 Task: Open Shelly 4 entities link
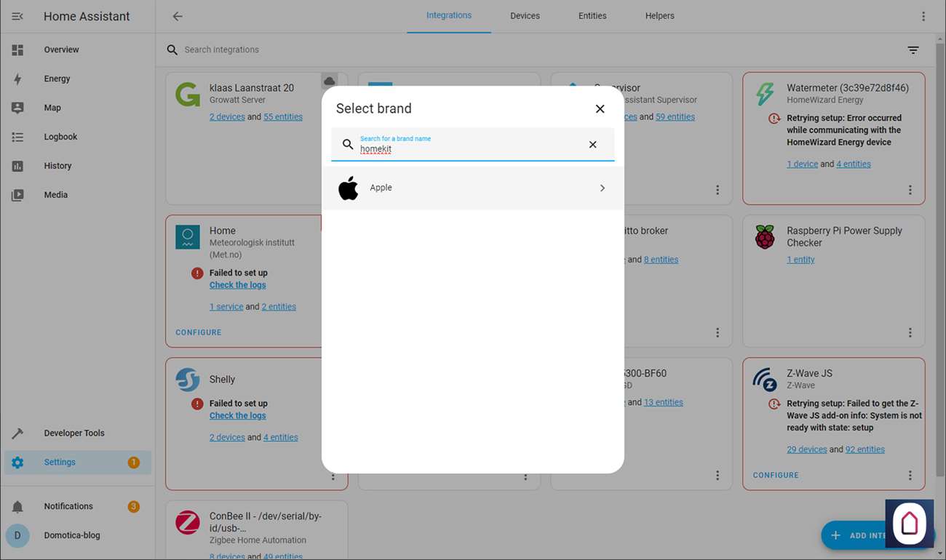281,437
